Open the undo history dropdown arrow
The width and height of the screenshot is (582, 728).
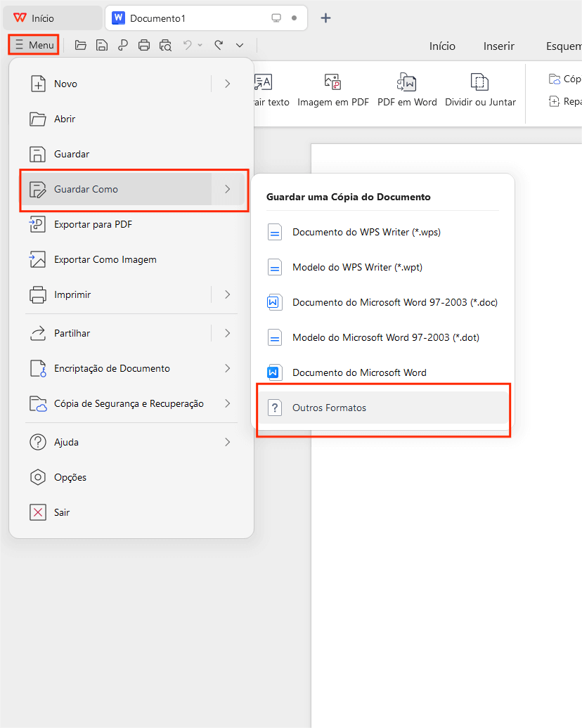[x=200, y=45]
